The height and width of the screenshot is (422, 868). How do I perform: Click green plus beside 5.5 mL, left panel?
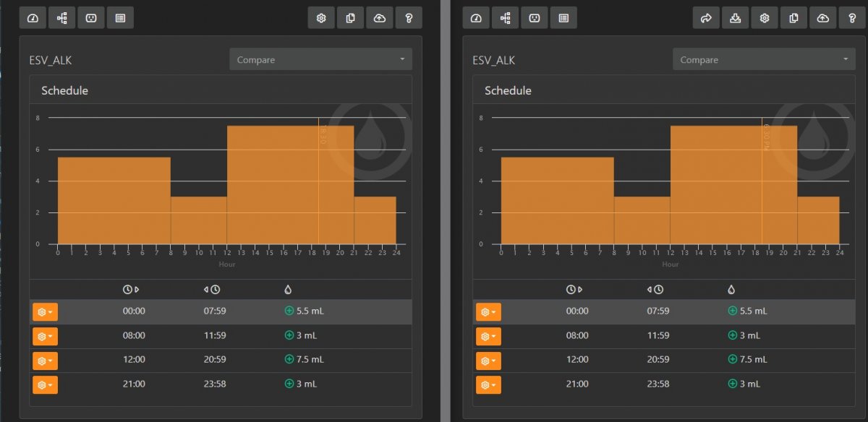[289, 311]
